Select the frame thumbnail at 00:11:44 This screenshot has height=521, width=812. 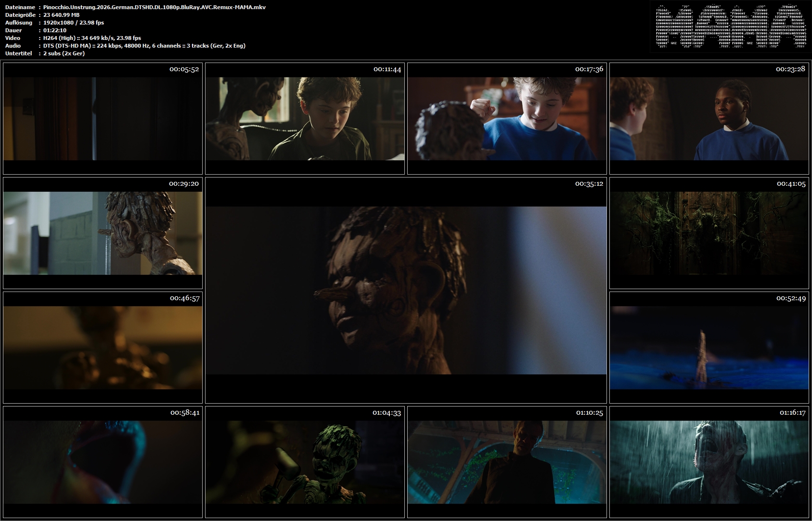(305, 118)
